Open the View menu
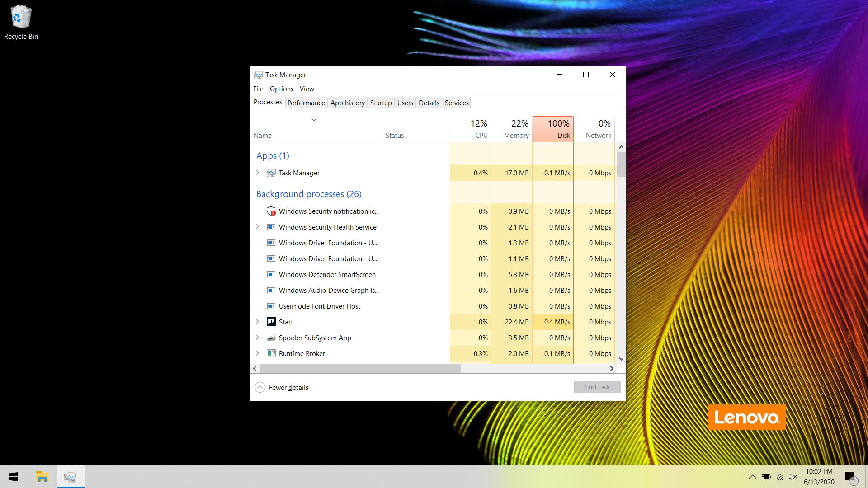868x488 pixels. click(307, 89)
